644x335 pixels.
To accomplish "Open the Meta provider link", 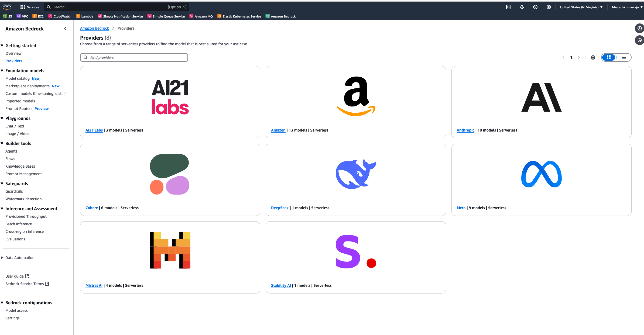I will tap(461, 208).
